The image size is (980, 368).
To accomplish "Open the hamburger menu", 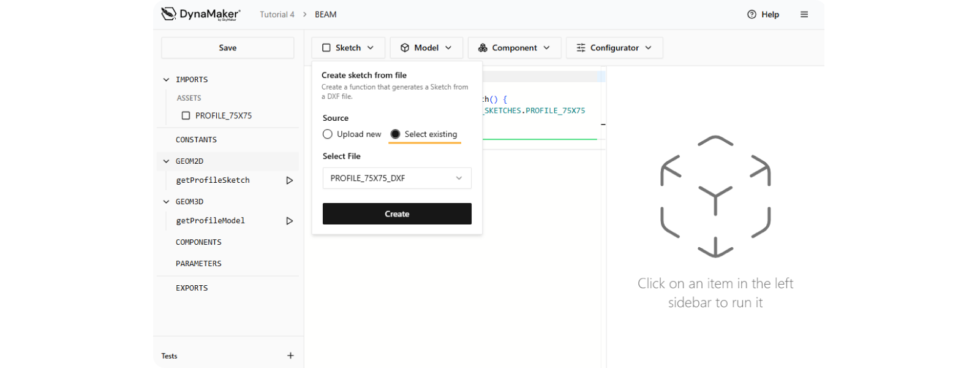I will (804, 15).
